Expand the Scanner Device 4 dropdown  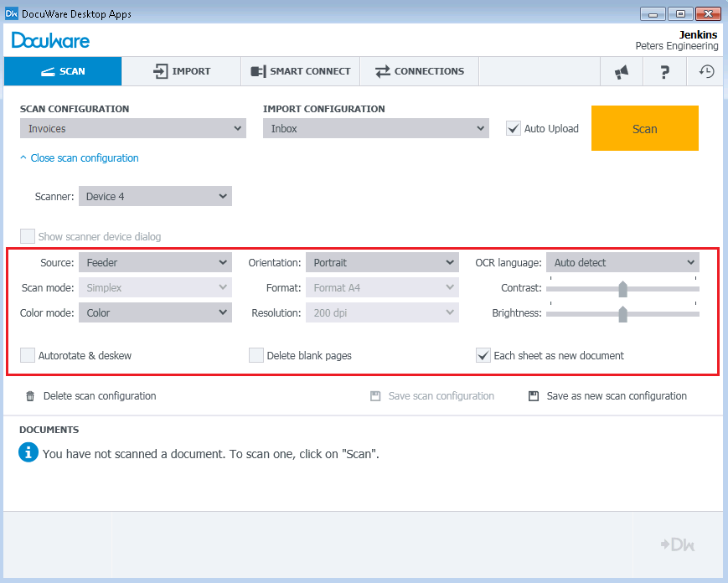pos(155,197)
